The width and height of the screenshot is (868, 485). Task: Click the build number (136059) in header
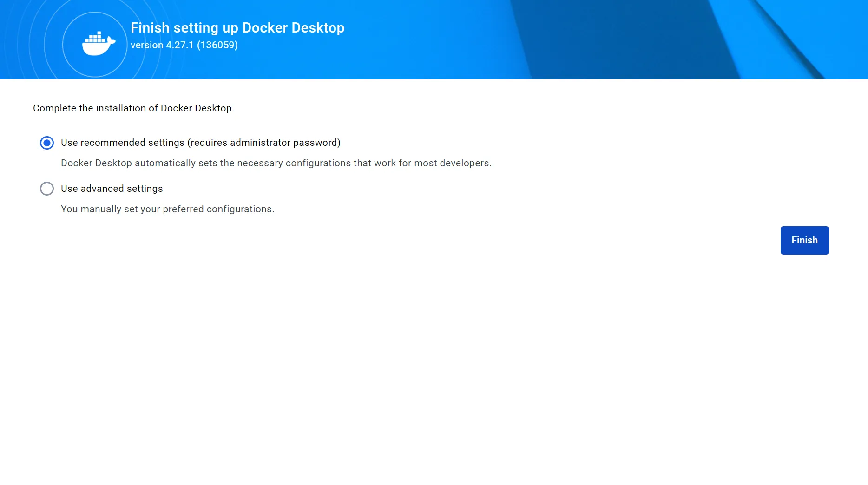217,45
